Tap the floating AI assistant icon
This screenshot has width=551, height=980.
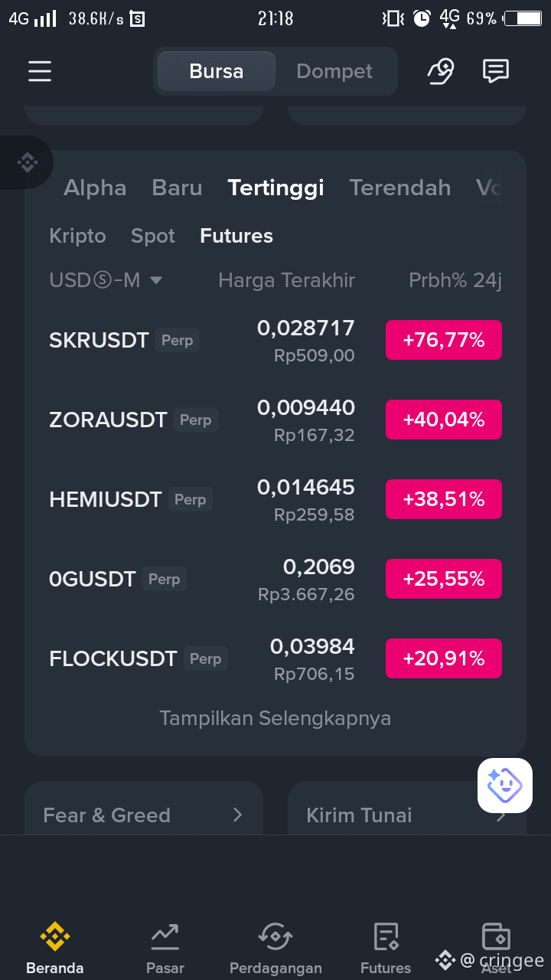point(505,786)
